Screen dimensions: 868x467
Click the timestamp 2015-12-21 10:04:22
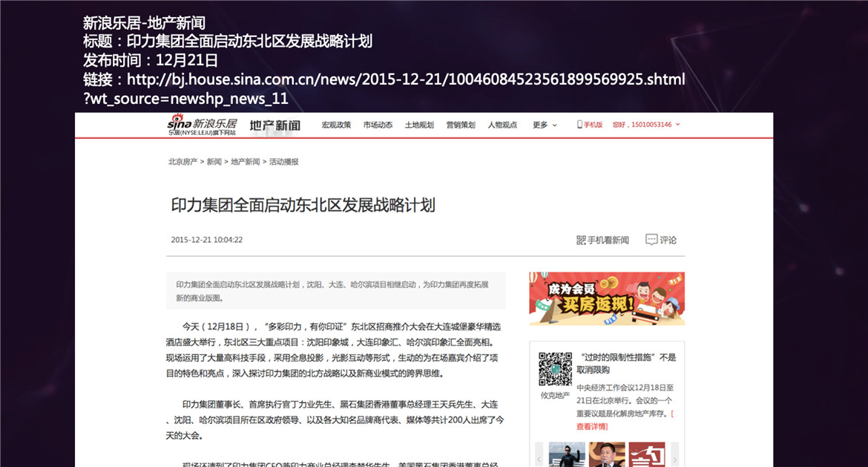point(206,240)
